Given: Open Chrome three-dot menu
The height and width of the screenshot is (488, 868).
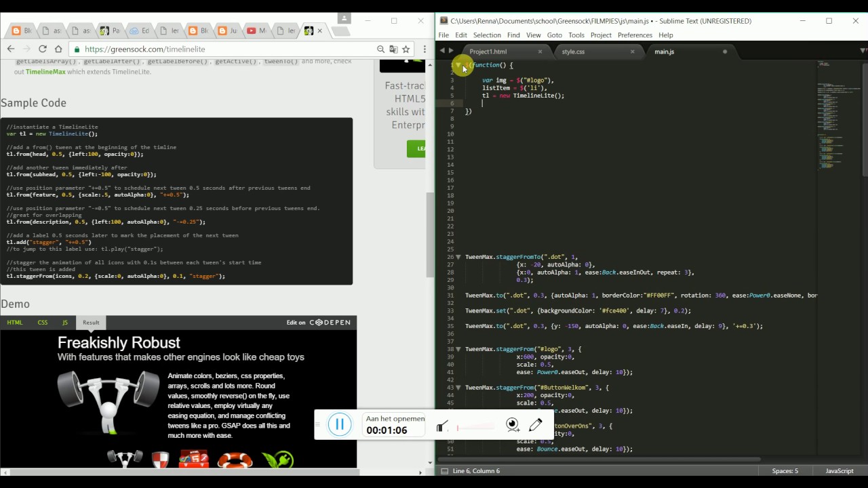Looking at the screenshot, I should [x=424, y=49].
